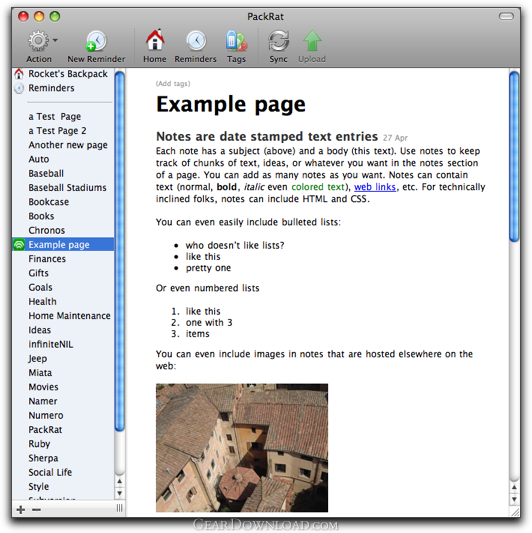
Task: Toggle toolbar with the title bar pill button
Action: [506, 16]
